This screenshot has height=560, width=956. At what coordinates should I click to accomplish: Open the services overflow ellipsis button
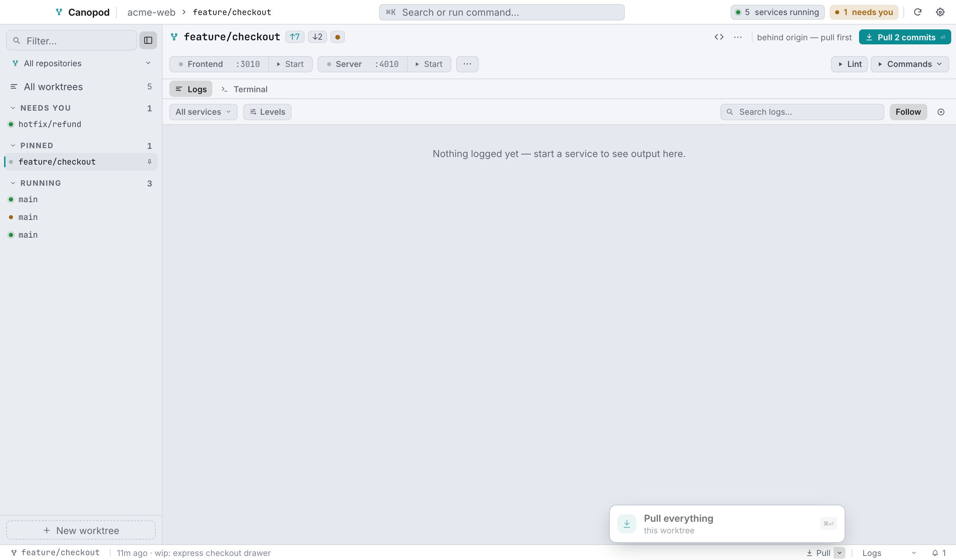coord(467,64)
